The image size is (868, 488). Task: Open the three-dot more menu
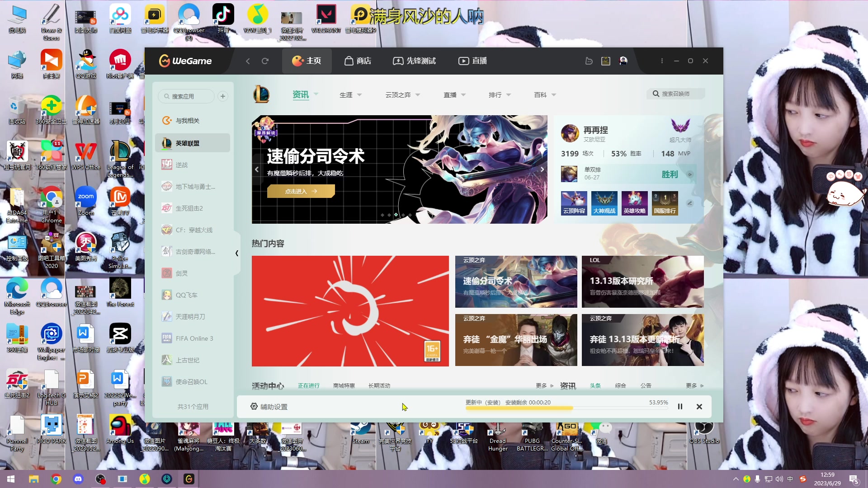pyautogui.click(x=662, y=61)
